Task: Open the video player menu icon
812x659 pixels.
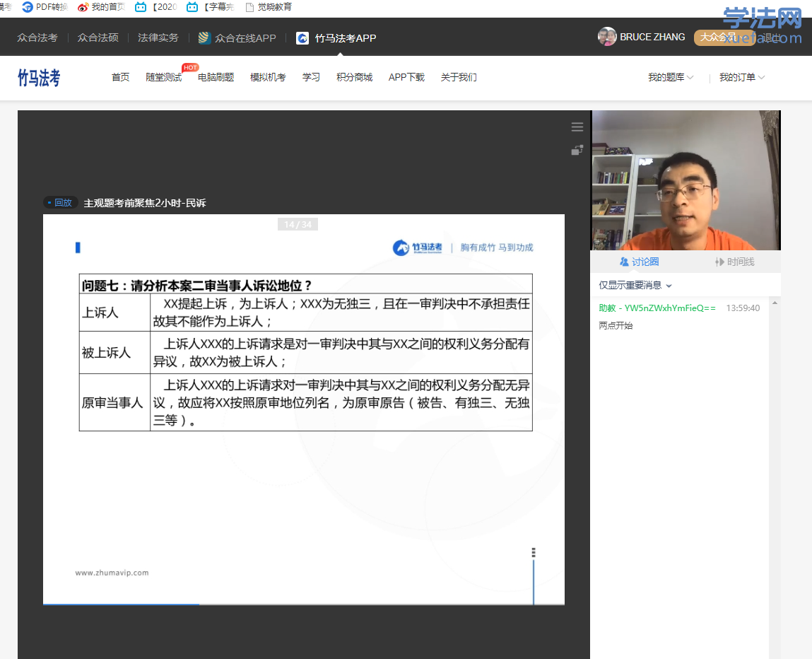Action: (577, 127)
